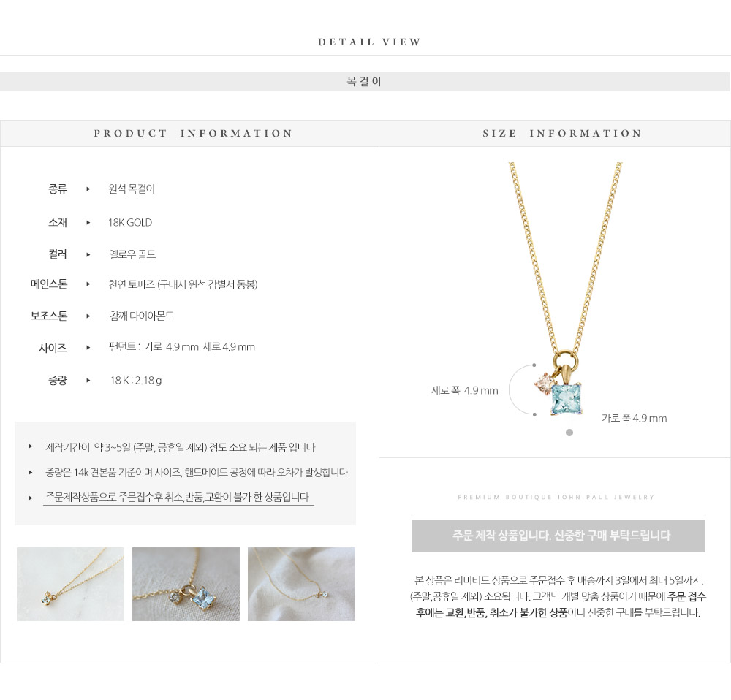Select the 목걸이 gray tab bar
Screen dimensions: 731x700
(365, 82)
